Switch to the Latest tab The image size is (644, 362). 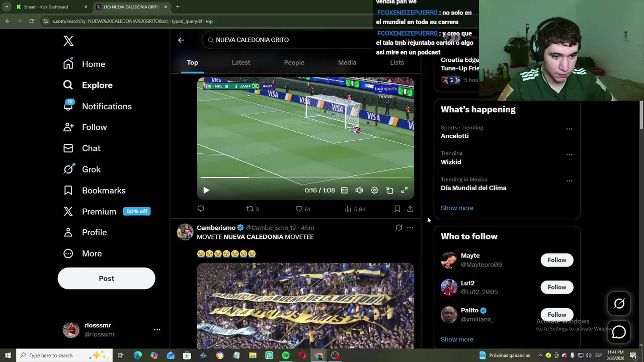(x=241, y=62)
